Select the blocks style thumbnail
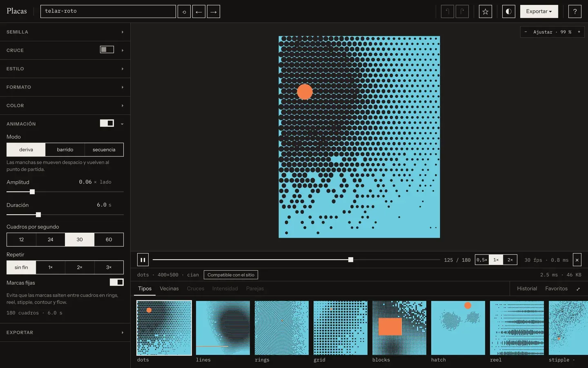This screenshot has height=368, width=588. tap(399, 328)
